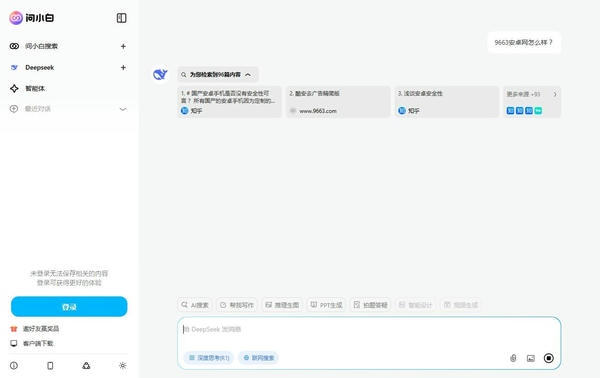Toggle theme with the sun icon
The image size is (600, 378).
coord(122,365)
